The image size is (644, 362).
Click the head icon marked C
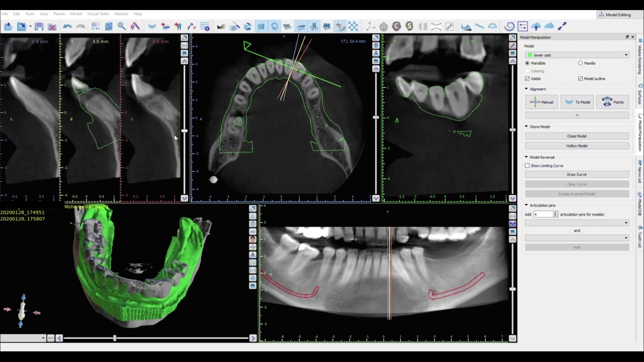click(x=396, y=26)
